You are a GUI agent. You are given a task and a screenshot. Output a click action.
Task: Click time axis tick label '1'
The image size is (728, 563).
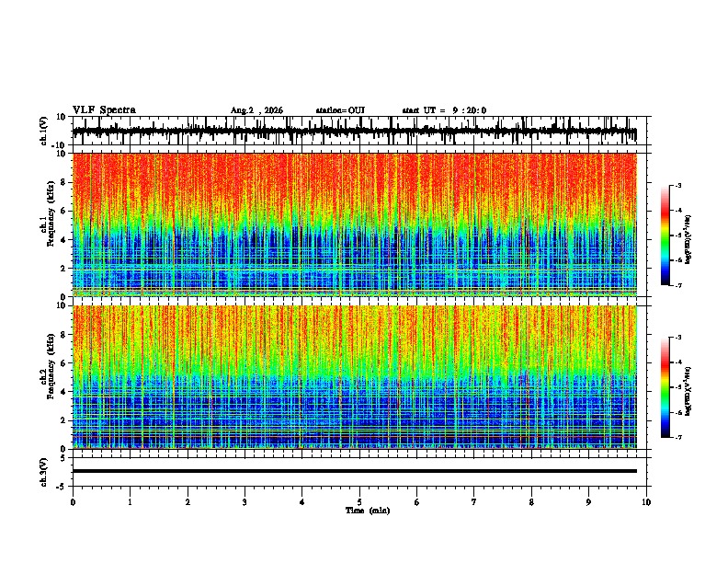[130, 502]
